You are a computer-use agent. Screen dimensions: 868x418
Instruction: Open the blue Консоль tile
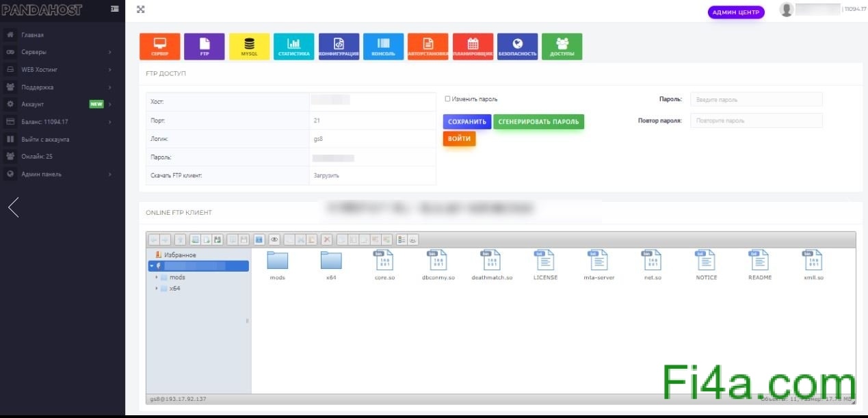click(x=383, y=47)
